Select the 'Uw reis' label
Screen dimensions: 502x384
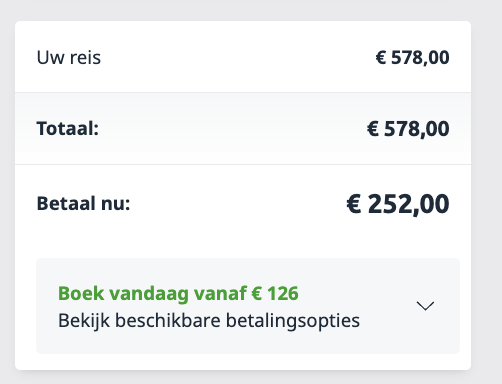[69, 57]
